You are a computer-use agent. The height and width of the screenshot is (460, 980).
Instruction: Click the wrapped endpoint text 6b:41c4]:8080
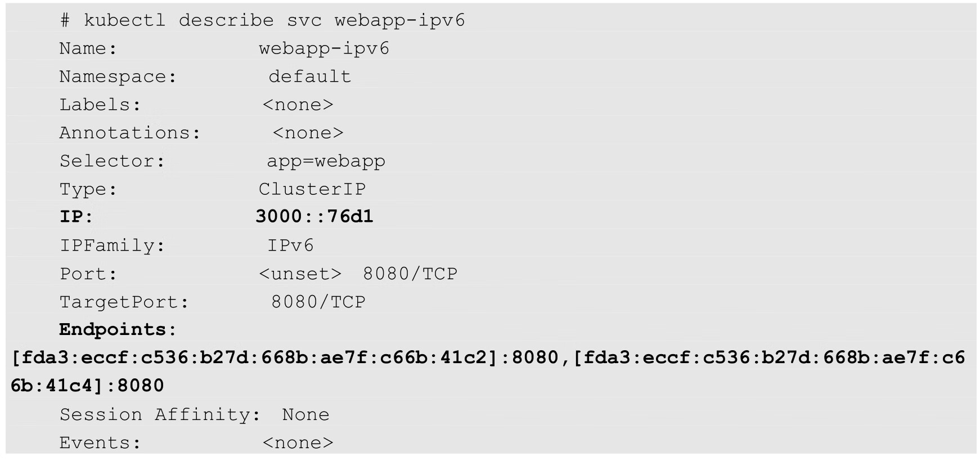pyautogui.click(x=87, y=386)
